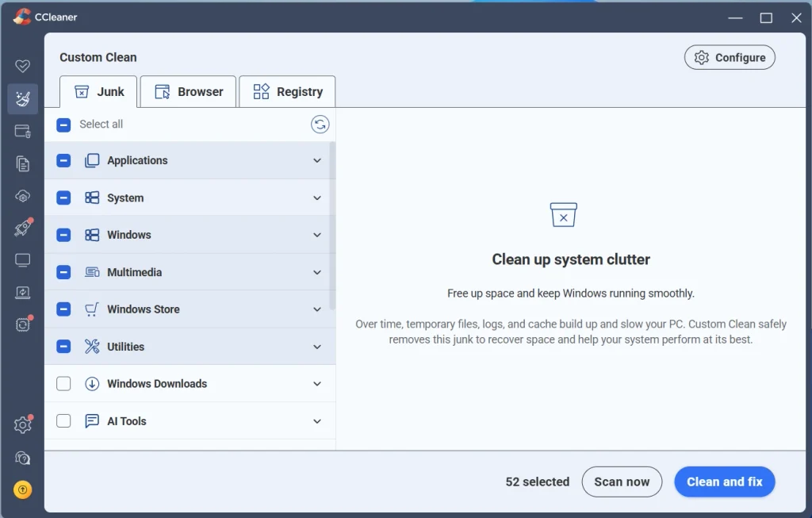Click the Utilities tools icon
812x518 pixels.
(x=92, y=347)
